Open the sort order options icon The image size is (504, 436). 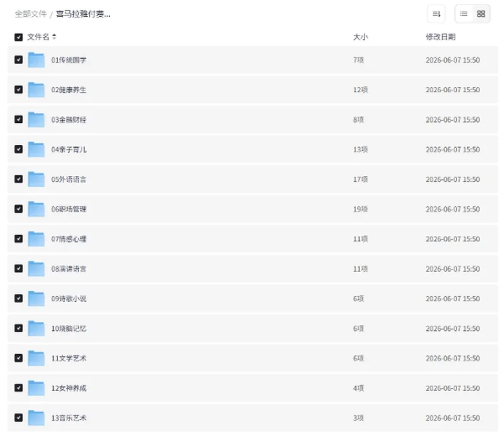pyautogui.click(x=436, y=14)
